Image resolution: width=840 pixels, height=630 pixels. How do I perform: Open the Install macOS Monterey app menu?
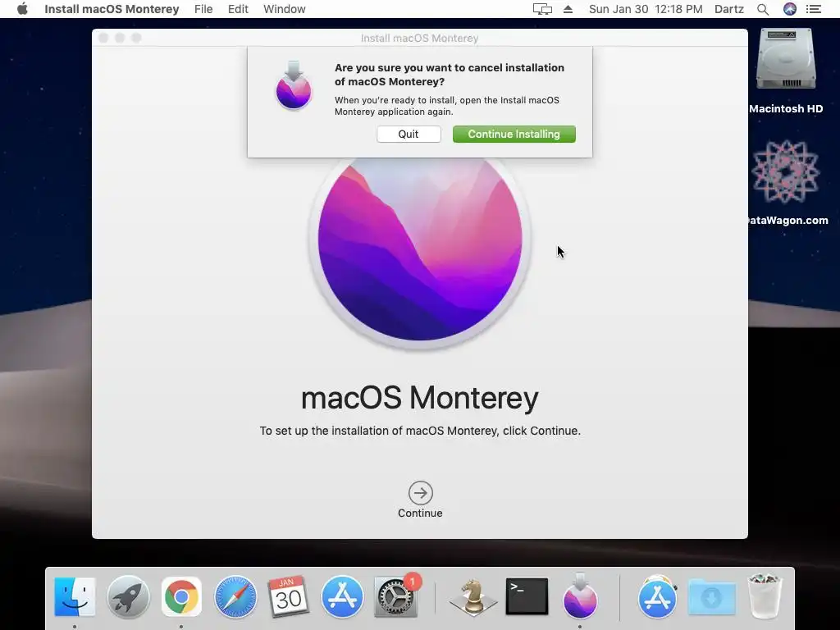click(112, 9)
